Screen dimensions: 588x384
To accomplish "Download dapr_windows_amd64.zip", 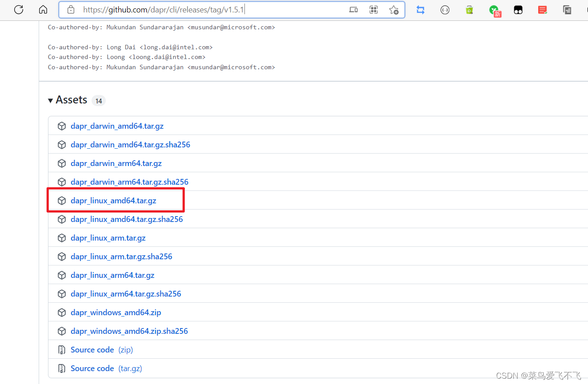I will 116,313.
